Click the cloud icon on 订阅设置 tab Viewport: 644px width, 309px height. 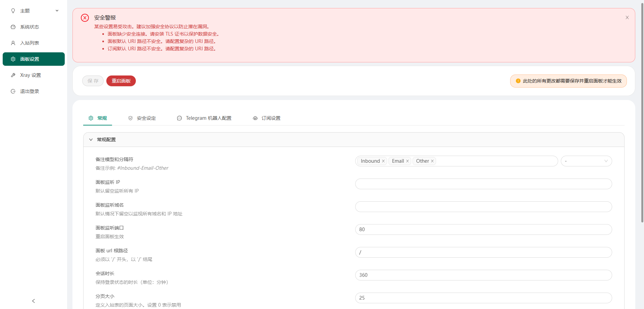[x=255, y=118]
